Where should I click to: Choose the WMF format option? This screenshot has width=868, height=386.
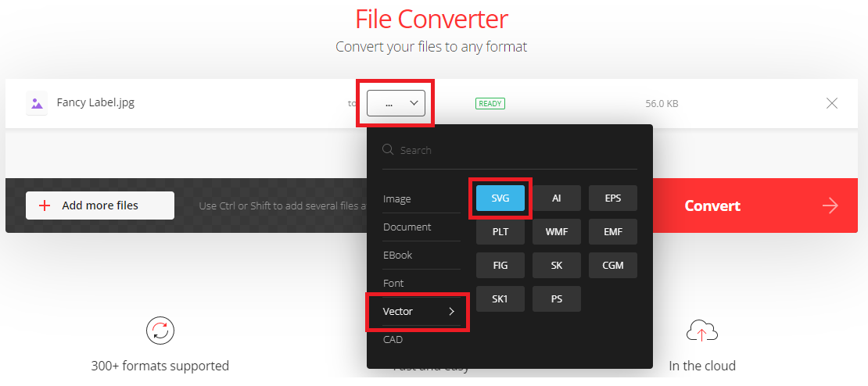[557, 232]
